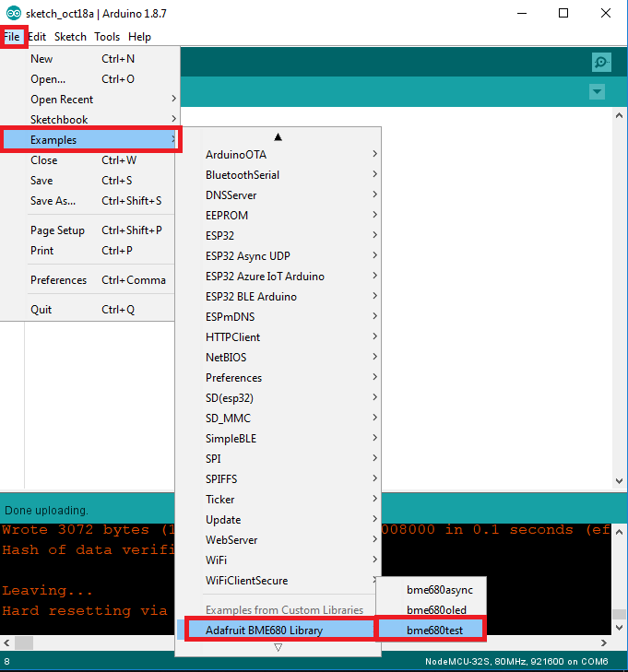
Task: Click the Arduino logo in title bar
Action: point(14,13)
